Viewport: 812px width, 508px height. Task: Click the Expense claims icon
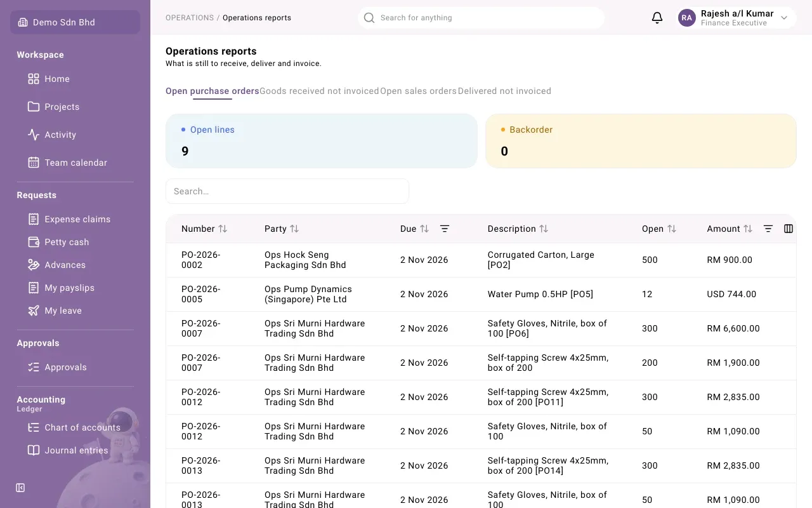click(x=34, y=219)
